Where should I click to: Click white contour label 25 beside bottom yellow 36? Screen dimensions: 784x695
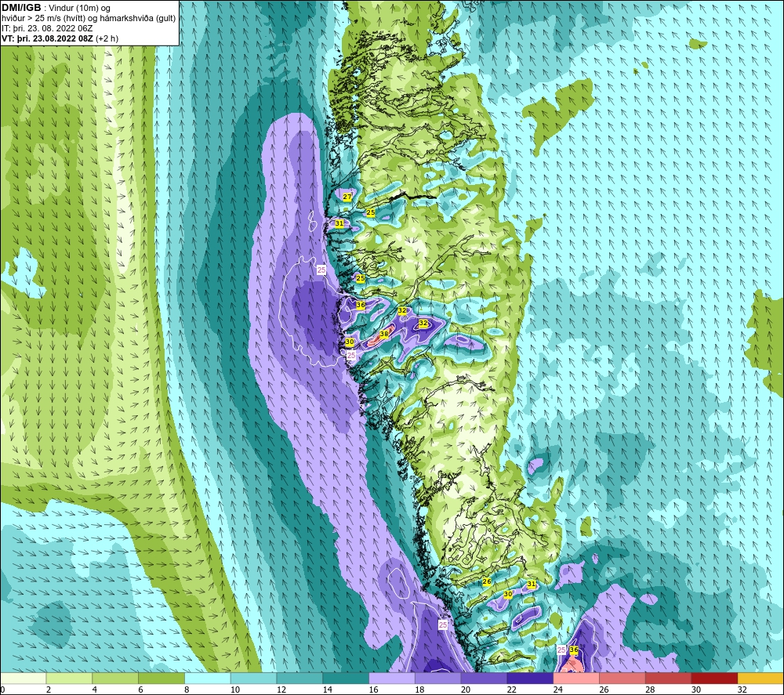(x=561, y=650)
